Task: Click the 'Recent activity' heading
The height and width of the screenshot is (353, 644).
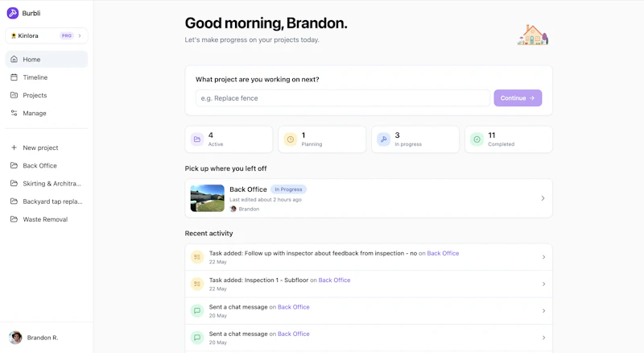Action: coord(208,233)
